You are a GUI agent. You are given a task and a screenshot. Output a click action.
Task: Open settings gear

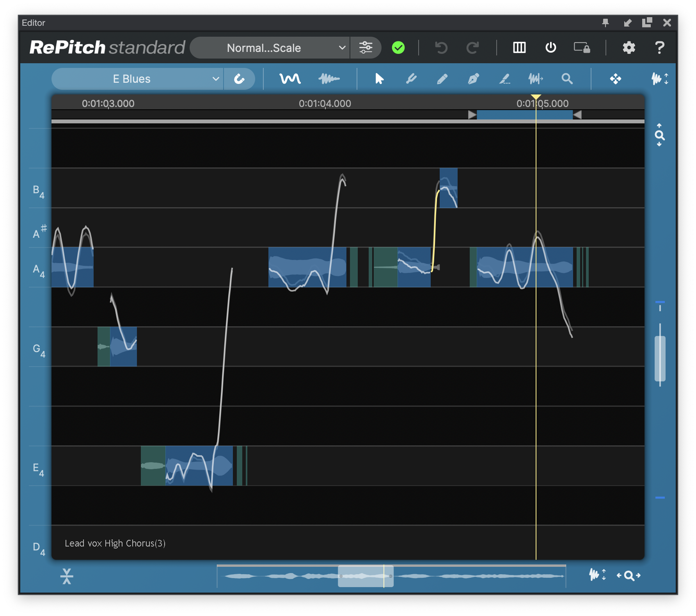coord(629,48)
